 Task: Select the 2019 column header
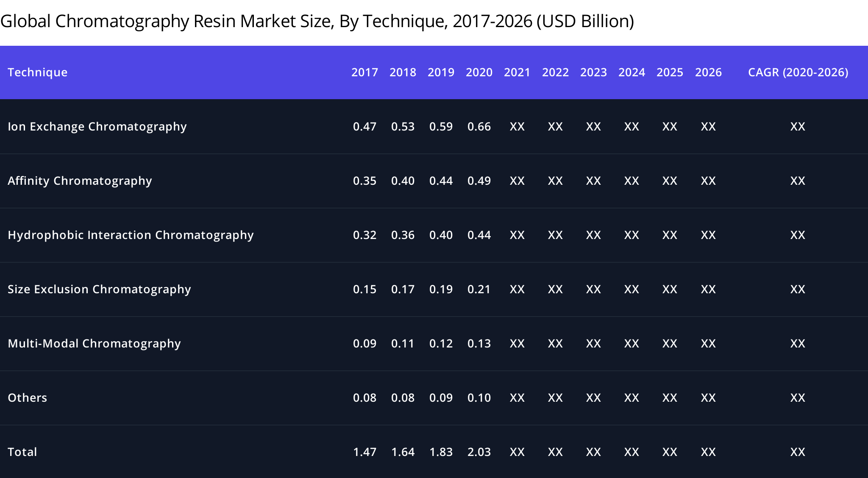click(x=441, y=72)
